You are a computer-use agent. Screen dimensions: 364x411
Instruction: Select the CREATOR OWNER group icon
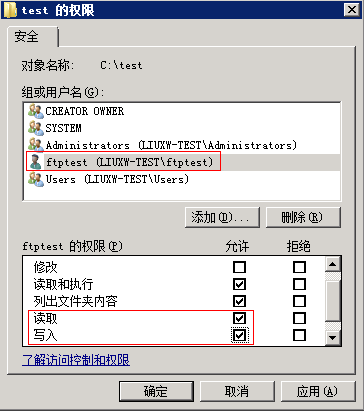[36, 111]
